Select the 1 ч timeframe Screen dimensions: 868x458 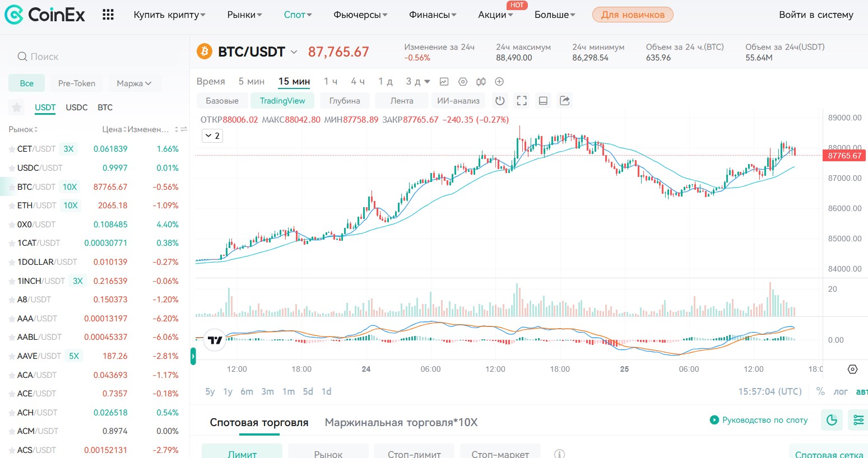[330, 82]
